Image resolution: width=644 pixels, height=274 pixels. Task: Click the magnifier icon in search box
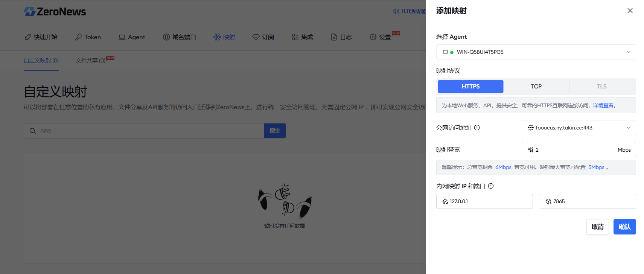pyautogui.click(x=33, y=131)
